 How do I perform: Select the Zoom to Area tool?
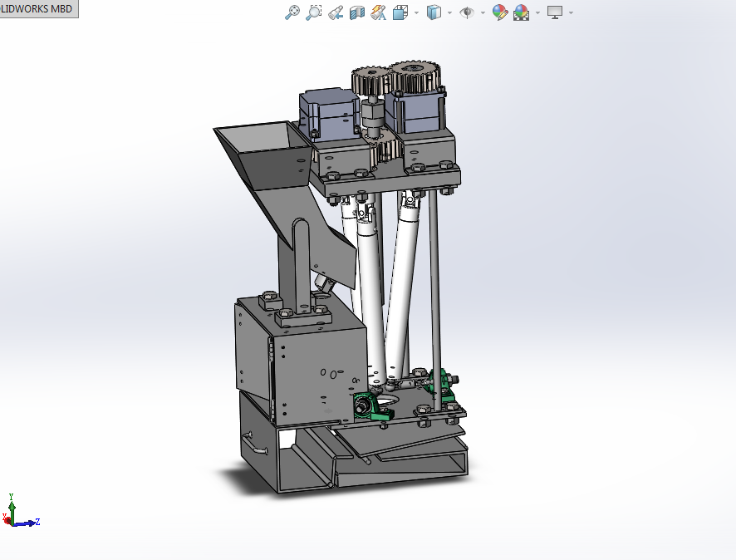pyautogui.click(x=313, y=12)
